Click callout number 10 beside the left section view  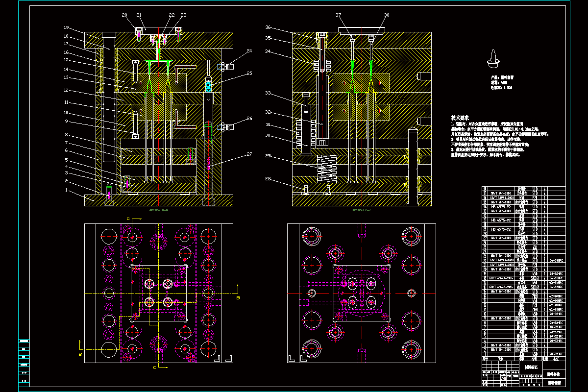(66, 113)
